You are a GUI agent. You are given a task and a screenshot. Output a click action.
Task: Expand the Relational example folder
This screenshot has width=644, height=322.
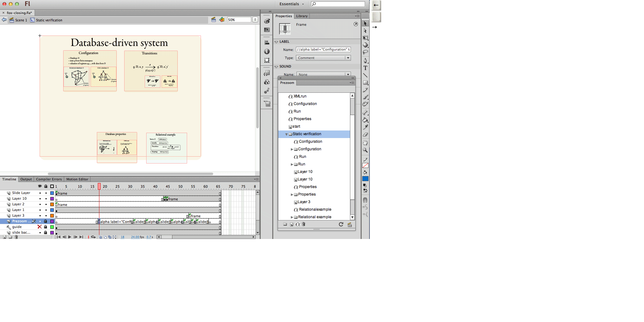coord(292,217)
